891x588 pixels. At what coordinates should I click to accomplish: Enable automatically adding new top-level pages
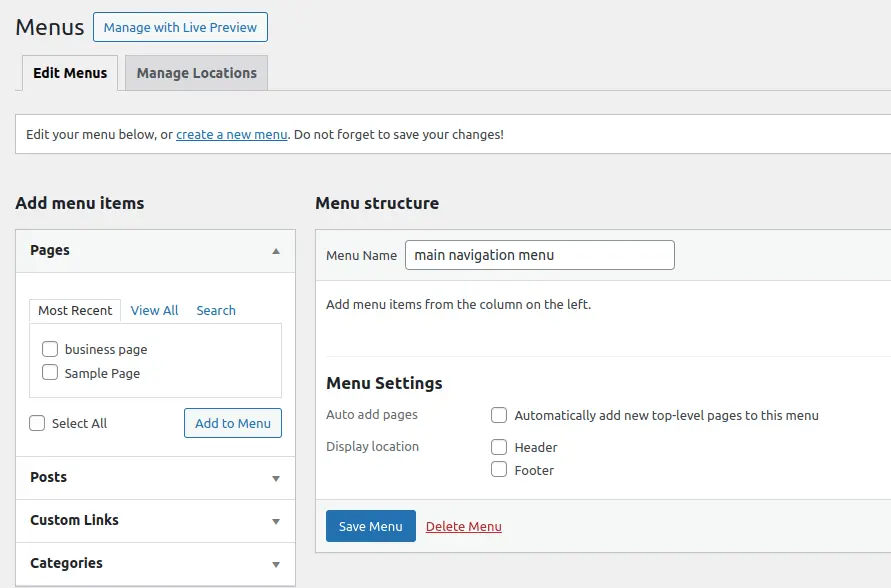click(x=499, y=415)
